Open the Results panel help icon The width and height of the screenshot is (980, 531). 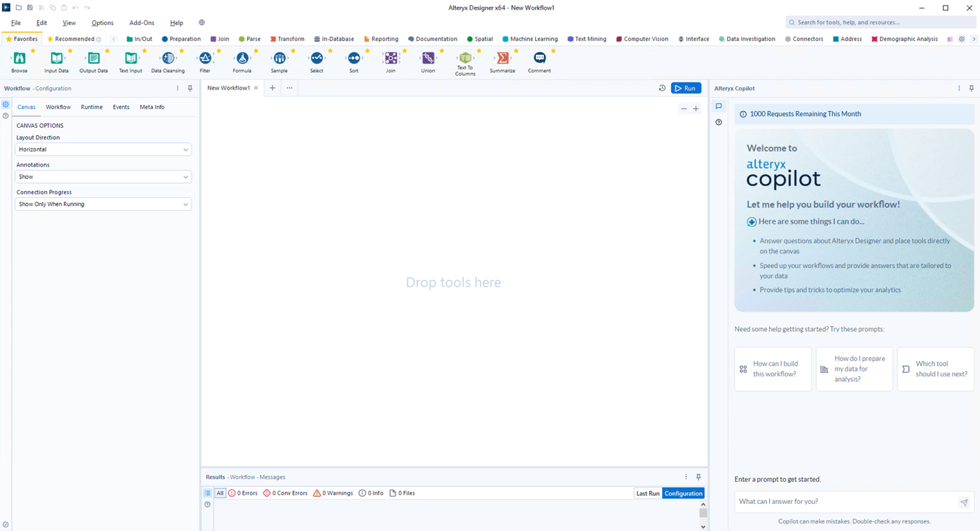click(208, 505)
